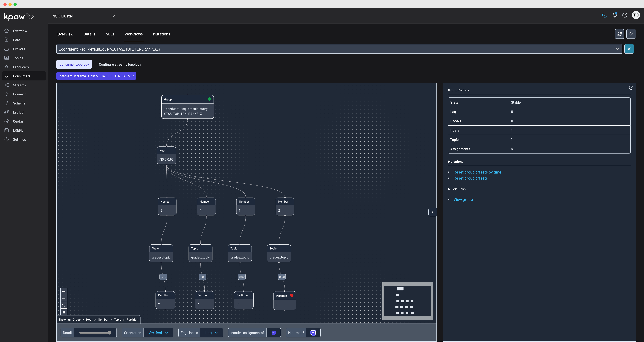The image size is (644, 342).
Task: Click the View group quick link
Action: (463, 200)
